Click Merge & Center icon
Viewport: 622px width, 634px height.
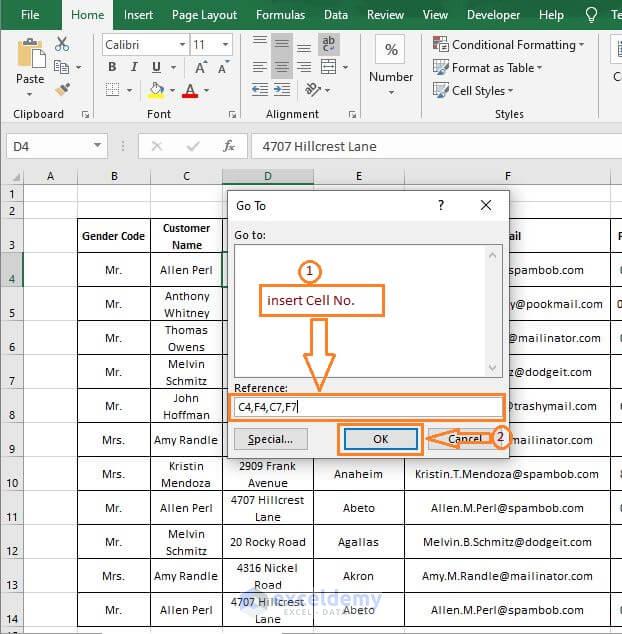coord(328,67)
